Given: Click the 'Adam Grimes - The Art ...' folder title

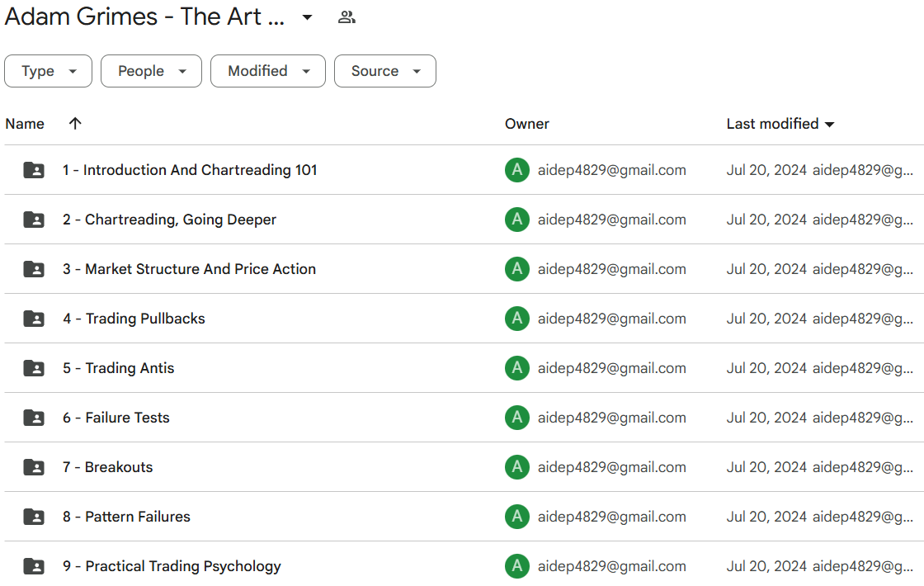Looking at the screenshot, I should pos(144,17).
